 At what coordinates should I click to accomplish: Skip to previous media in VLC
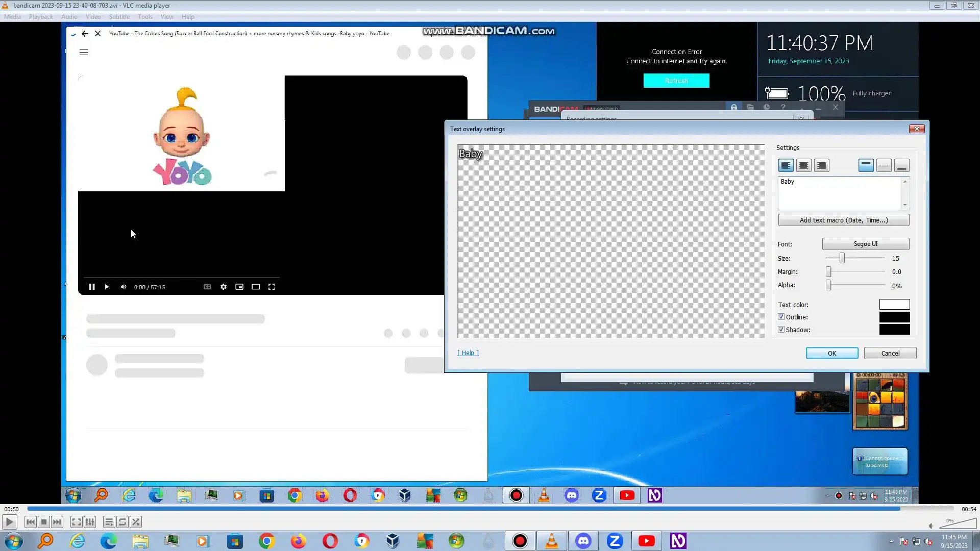30,522
